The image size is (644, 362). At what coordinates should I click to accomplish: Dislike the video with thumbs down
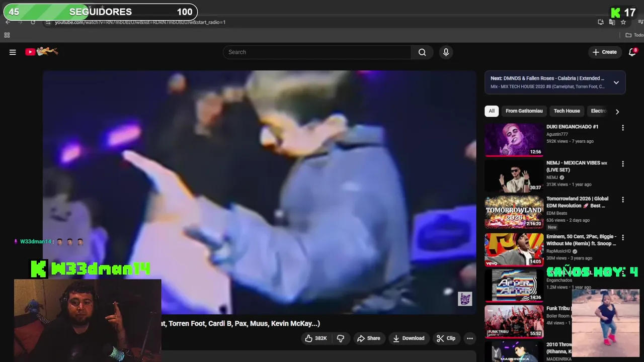coord(341,338)
